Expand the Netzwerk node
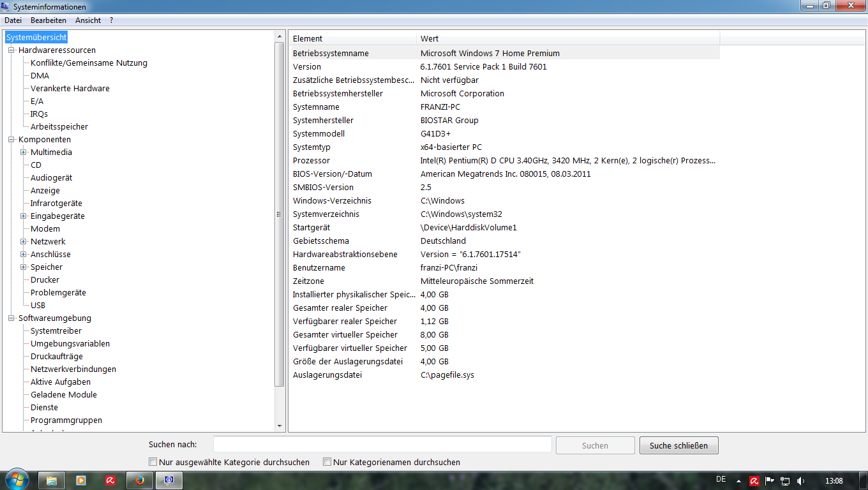Viewport: 868px width, 490px height. [x=24, y=241]
